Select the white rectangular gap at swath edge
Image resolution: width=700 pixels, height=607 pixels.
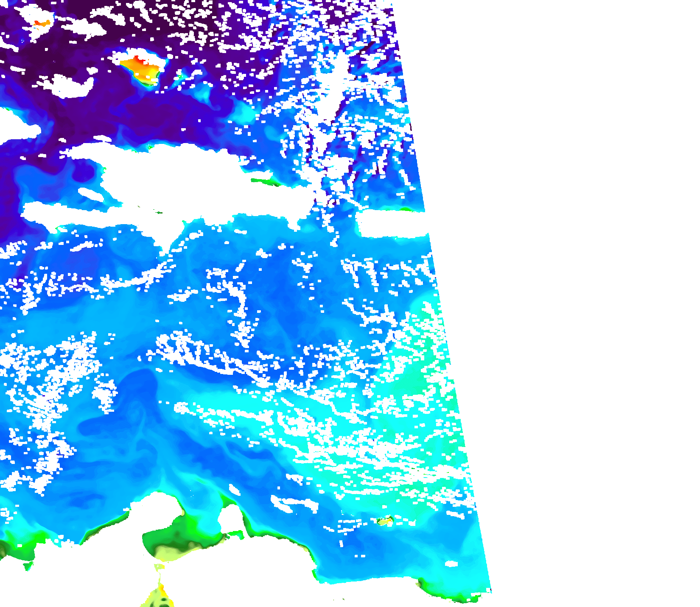(x=390, y=224)
